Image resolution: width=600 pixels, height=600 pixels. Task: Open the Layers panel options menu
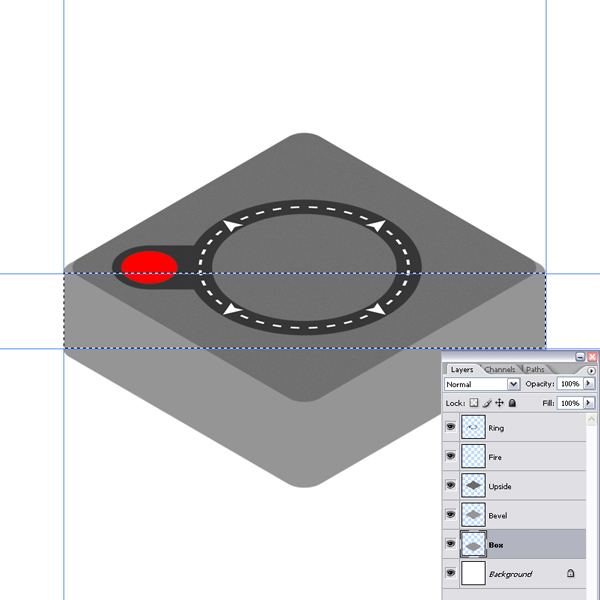tap(591, 370)
